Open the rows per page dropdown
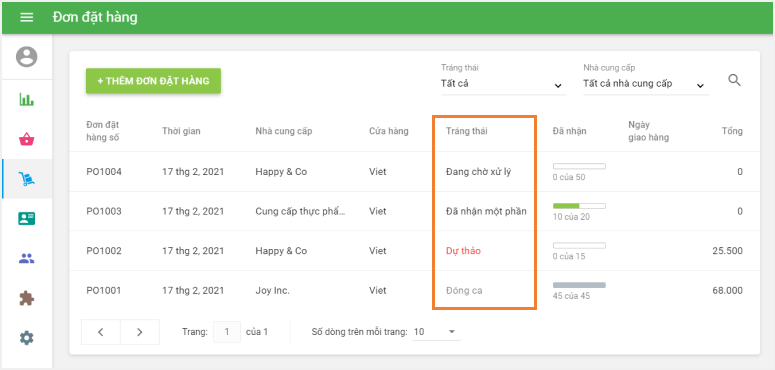 (x=436, y=332)
